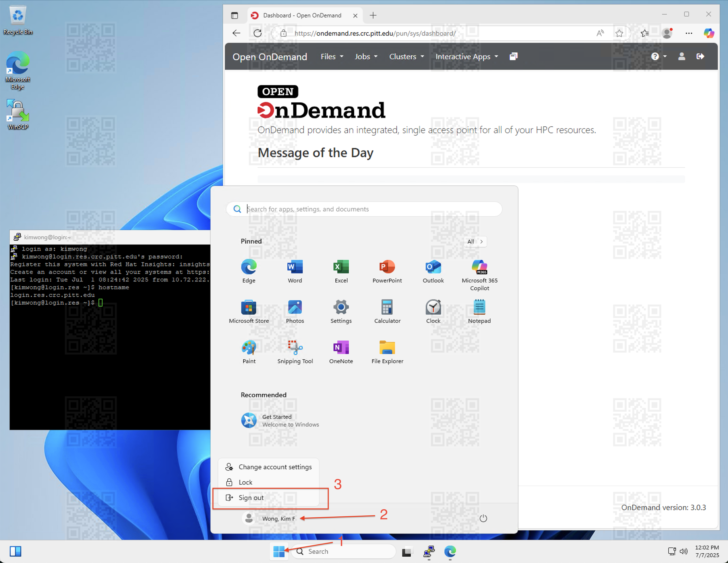Select Sign out from the account menu
The image size is (728, 563).
269,497
